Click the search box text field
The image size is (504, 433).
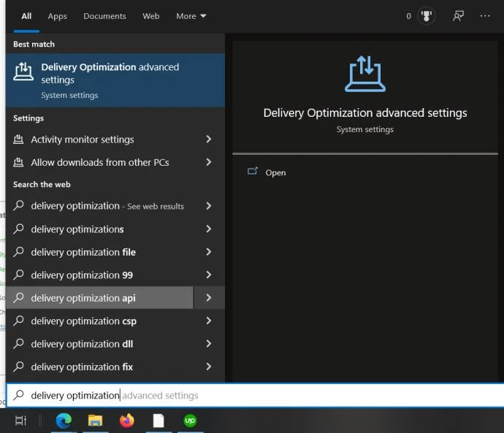click(x=255, y=395)
